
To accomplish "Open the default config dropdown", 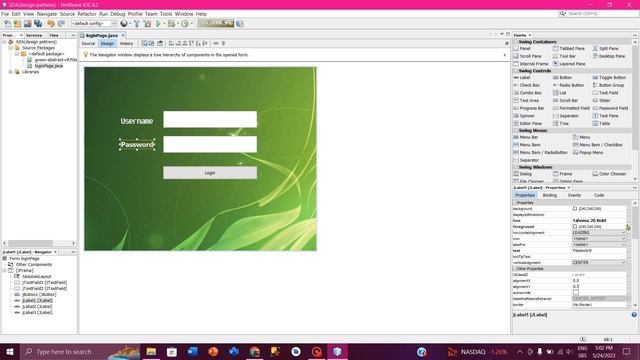I will click(x=94, y=24).
